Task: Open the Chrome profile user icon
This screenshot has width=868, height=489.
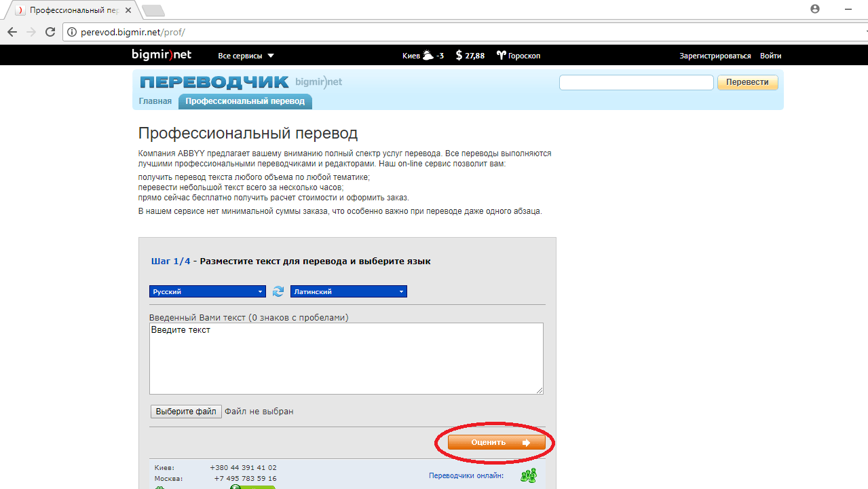Action: tap(815, 9)
